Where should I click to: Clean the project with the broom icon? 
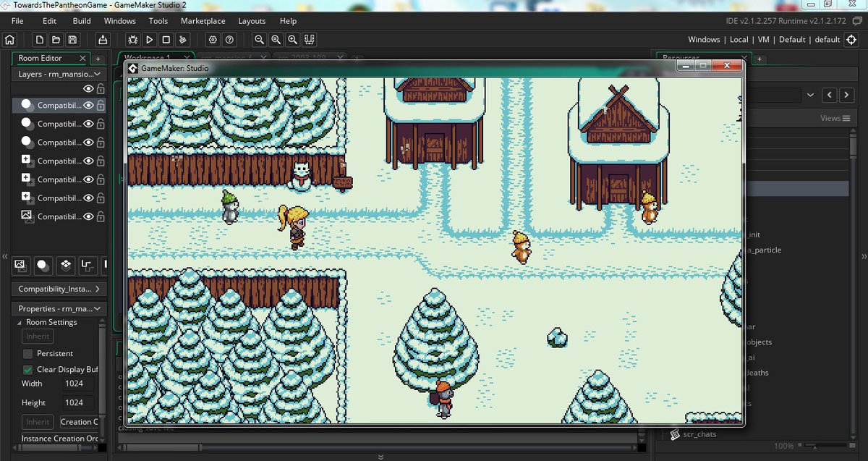click(183, 40)
